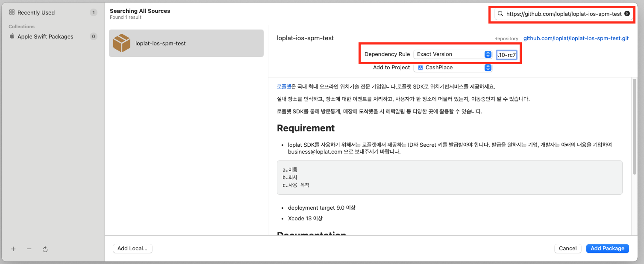
Task: Click the 'Searching All Sources' title
Action: (x=140, y=11)
